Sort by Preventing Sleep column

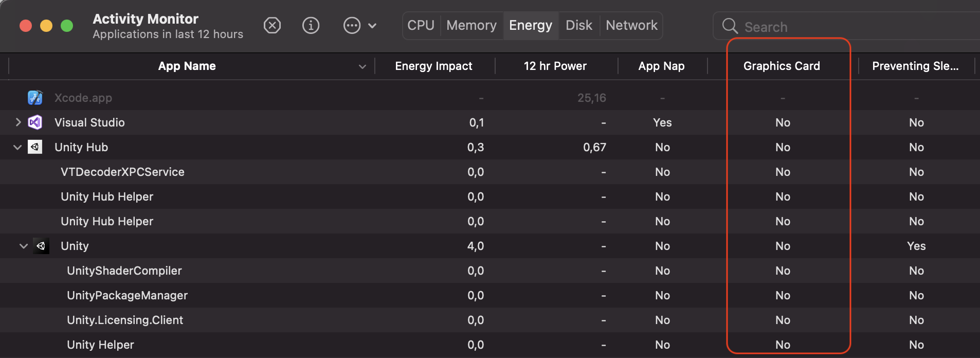point(915,66)
